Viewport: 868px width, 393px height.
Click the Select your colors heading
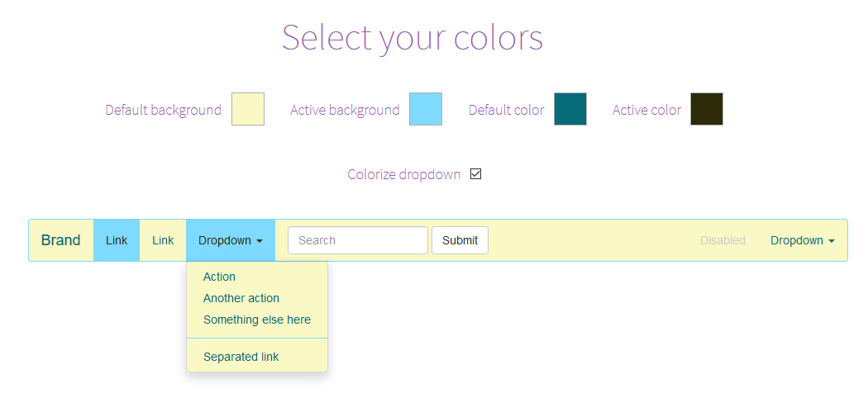[412, 37]
